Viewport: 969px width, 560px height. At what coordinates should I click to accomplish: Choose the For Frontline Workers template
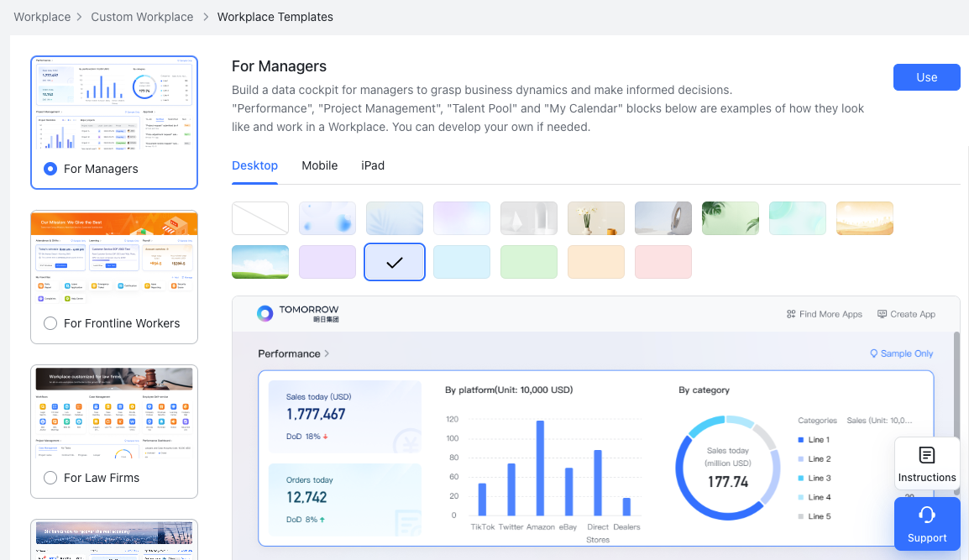(x=50, y=323)
